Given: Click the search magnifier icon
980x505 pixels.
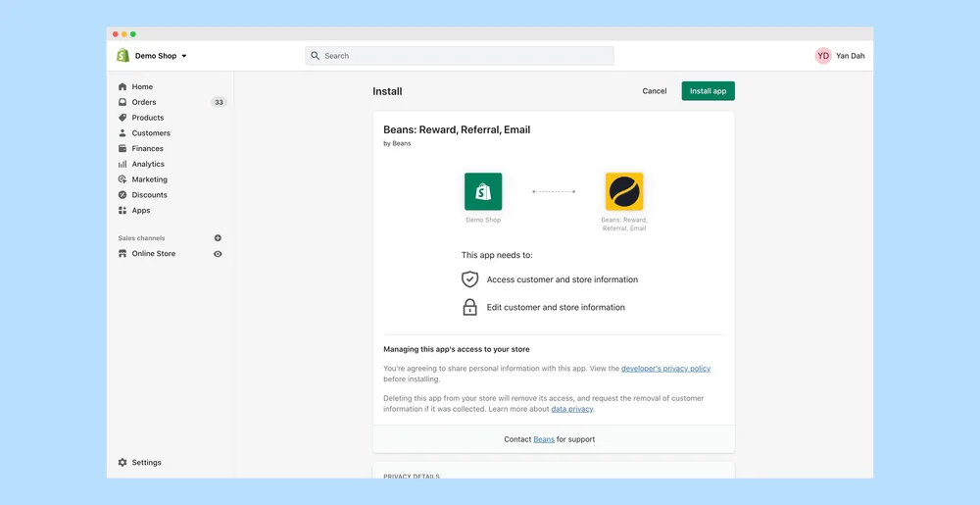Looking at the screenshot, I should [315, 56].
